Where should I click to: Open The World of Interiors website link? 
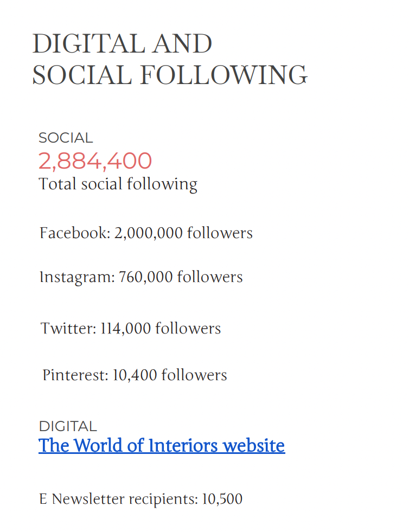162,445
